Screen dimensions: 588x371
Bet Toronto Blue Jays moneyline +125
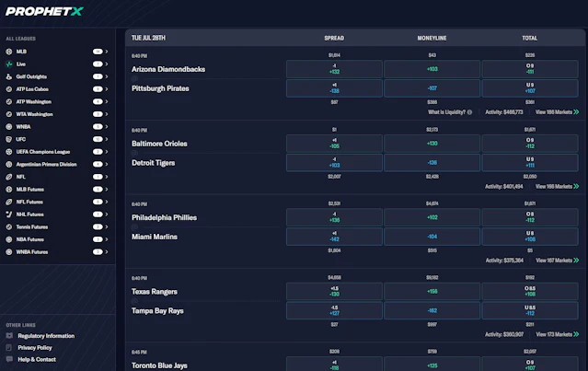click(x=432, y=365)
